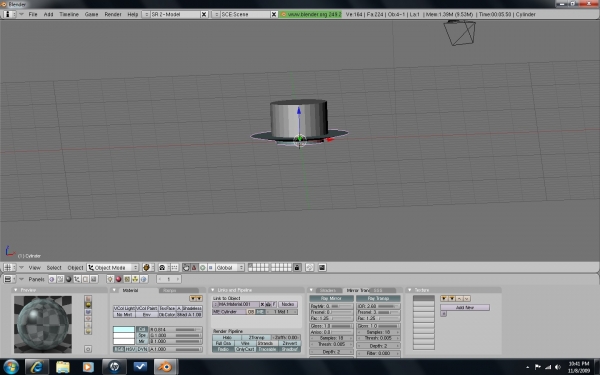600x375 pixels.
Task: Toggle the 3D transform manipulator hand icon
Action: 186,267
